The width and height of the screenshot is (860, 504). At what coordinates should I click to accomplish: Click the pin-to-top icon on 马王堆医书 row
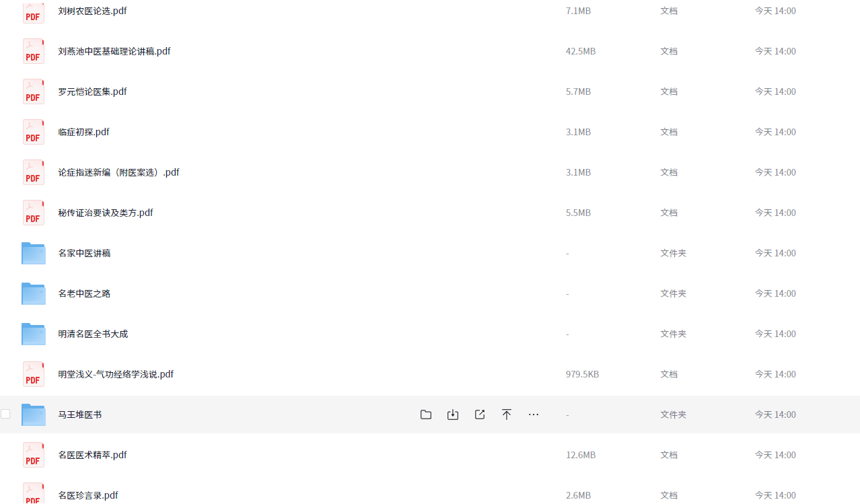pyautogui.click(x=507, y=415)
